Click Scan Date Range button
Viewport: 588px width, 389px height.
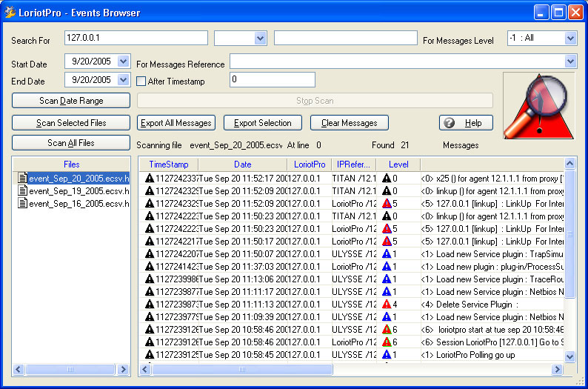click(x=71, y=101)
